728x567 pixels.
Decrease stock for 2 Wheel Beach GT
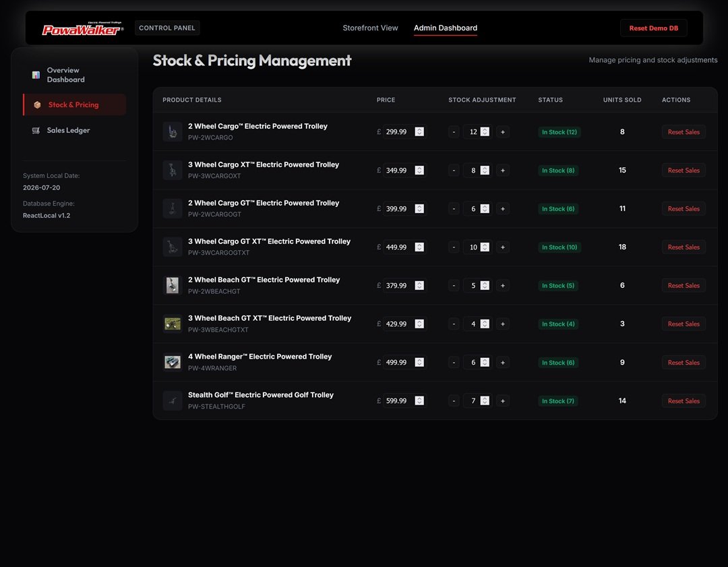point(454,286)
